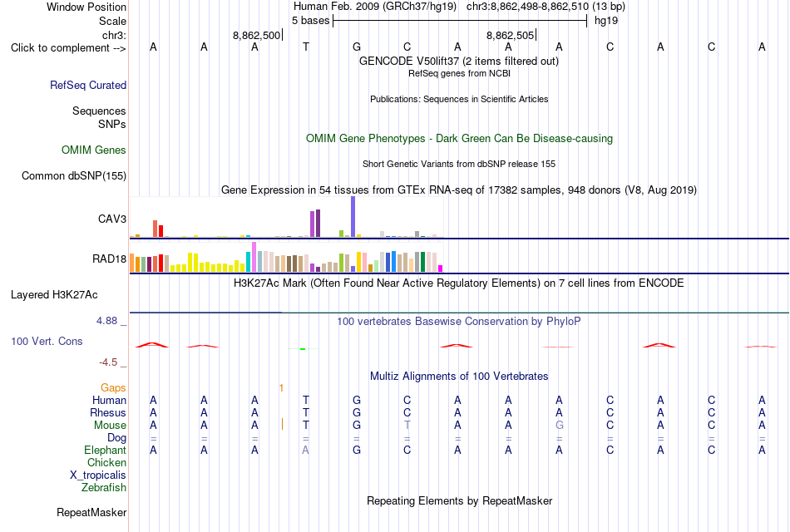The image size is (790, 532).
Task: Click the GTEx Gene Expression track title
Action: pos(459,190)
